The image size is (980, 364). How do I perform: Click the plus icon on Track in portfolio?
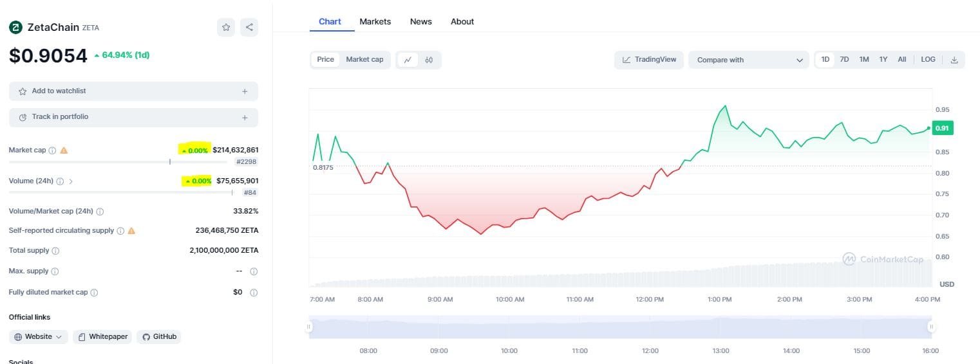[x=245, y=118]
